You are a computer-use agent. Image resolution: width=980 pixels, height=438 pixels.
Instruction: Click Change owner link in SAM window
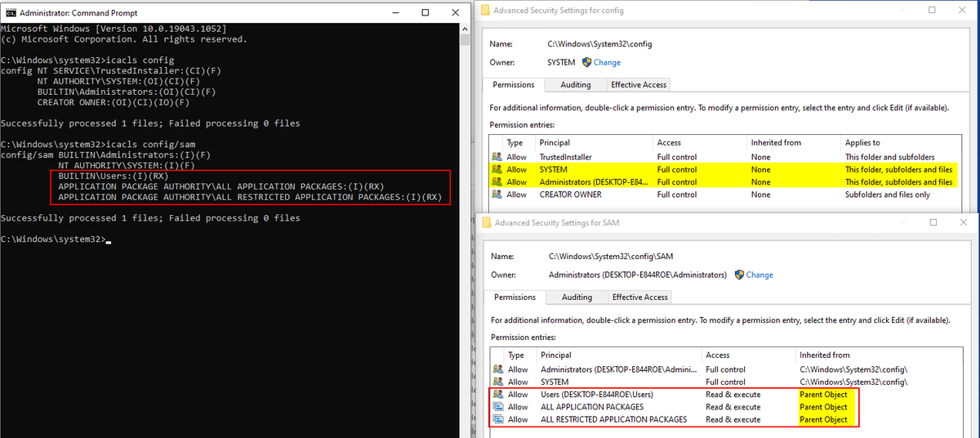point(759,275)
